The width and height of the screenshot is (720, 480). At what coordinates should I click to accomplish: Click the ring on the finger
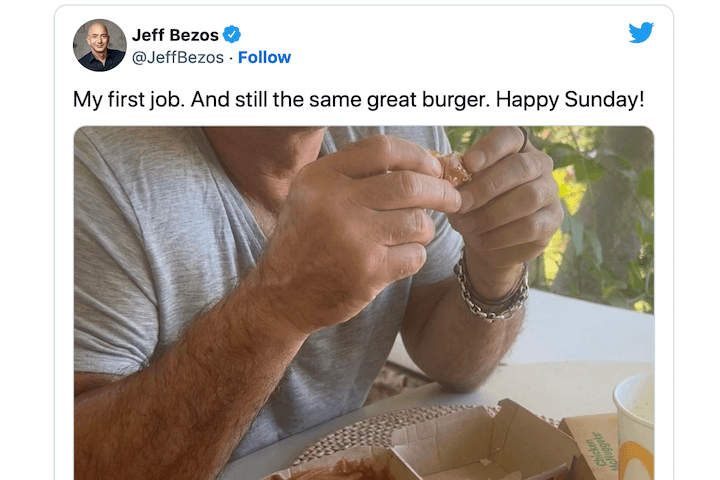pyautogui.click(x=522, y=141)
